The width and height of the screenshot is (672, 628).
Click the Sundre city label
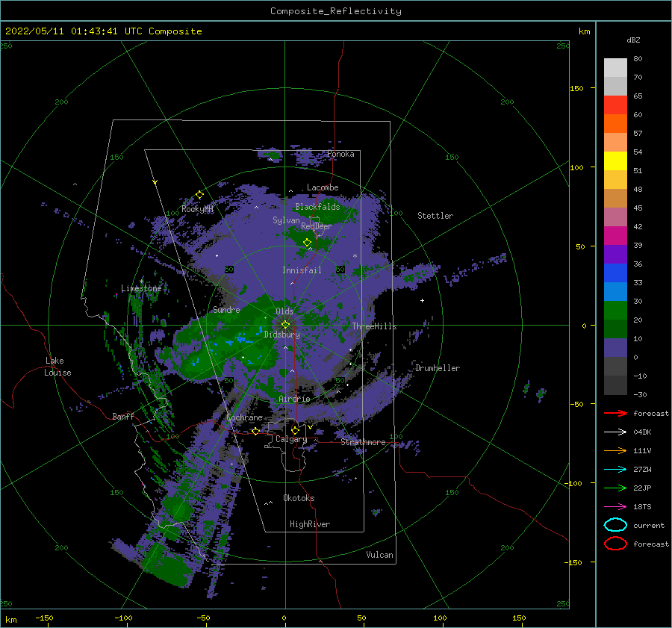pyautogui.click(x=226, y=309)
